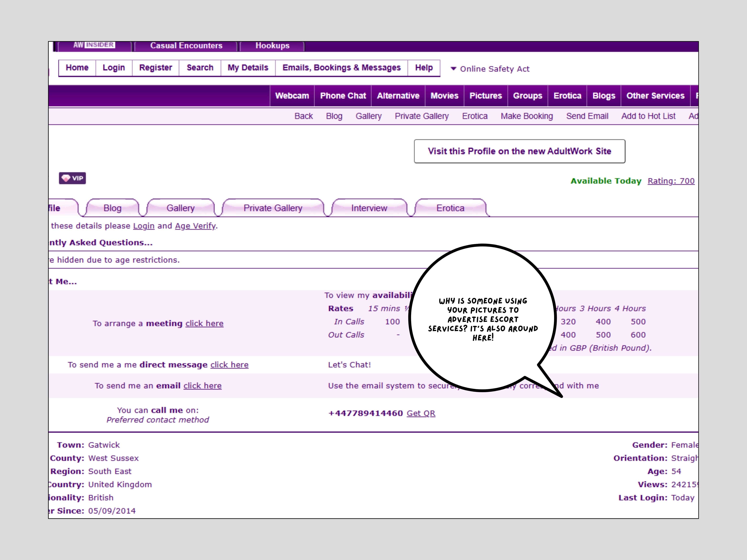Viewport: 747px width, 560px height.
Task: Click the meeting 'click here' link
Action: (x=204, y=323)
